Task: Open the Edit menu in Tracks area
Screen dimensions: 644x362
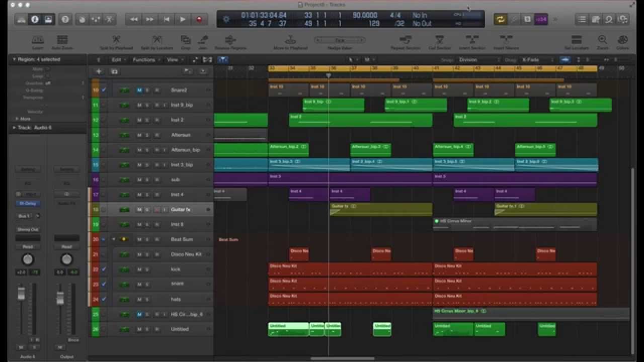Action: click(118, 60)
